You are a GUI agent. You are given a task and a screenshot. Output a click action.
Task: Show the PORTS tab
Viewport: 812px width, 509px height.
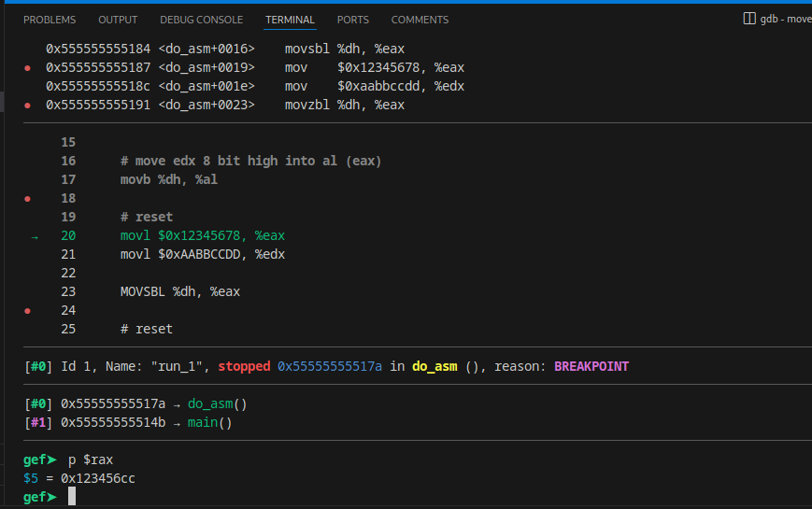tap(353, 20)
